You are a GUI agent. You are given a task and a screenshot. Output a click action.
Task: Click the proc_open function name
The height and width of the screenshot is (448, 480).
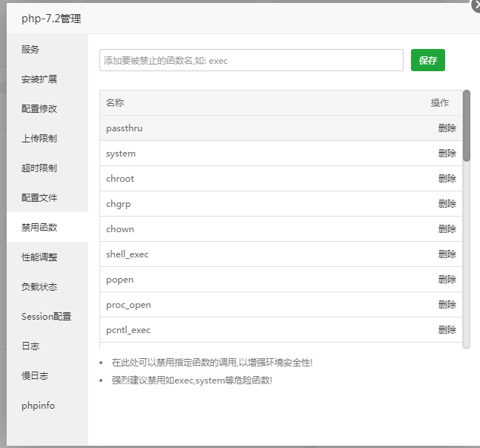(x=128, y=305)
